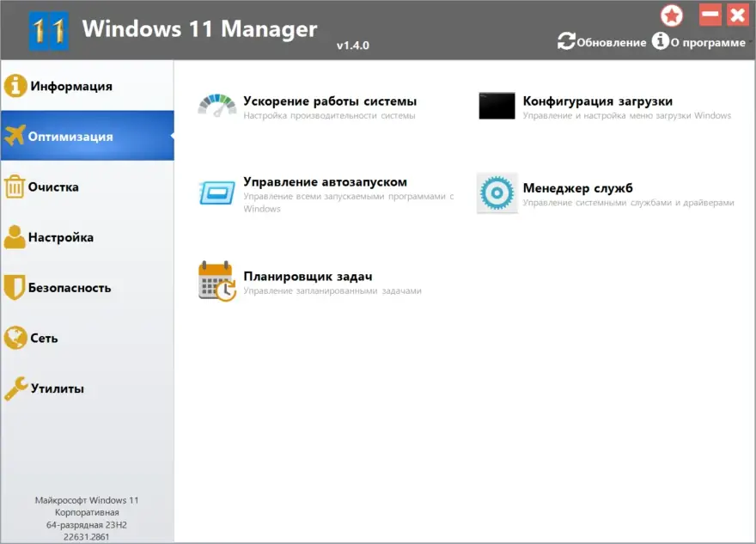The height and width of the screenshot is (544, 756).
Task: Open the О программе about menu
Action: [x=699, y=41]
